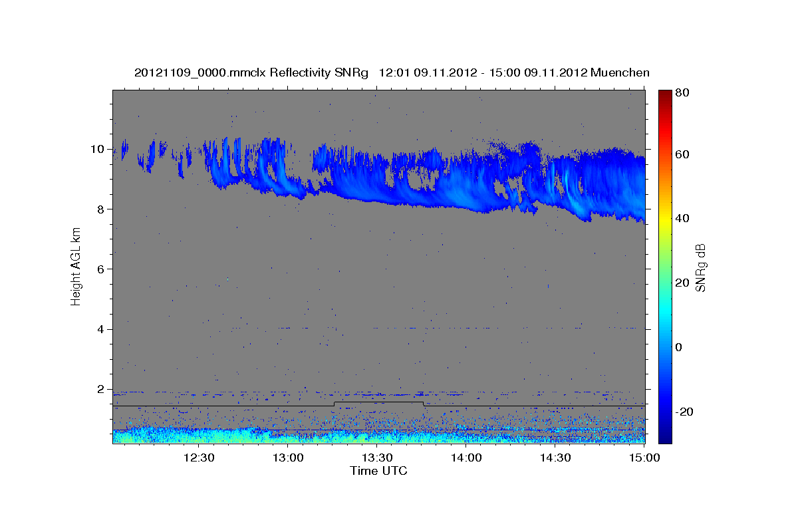Click the 13:30 time tick label
This screenshot has height=532, width=798.
pos(378,458)
